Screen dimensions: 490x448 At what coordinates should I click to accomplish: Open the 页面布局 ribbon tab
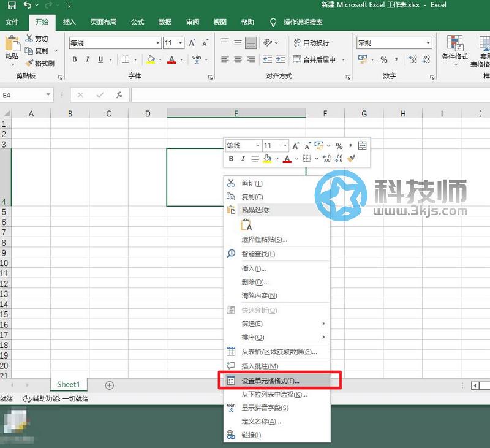tap(104, 21)
